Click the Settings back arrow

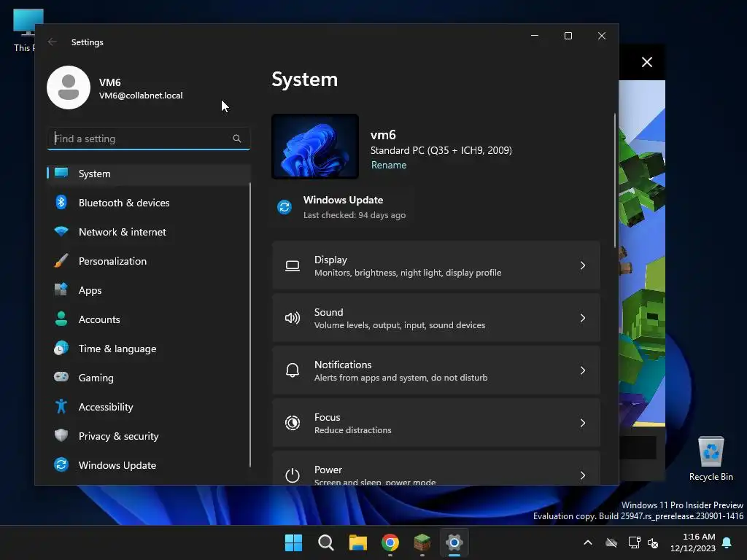(53, 42)
